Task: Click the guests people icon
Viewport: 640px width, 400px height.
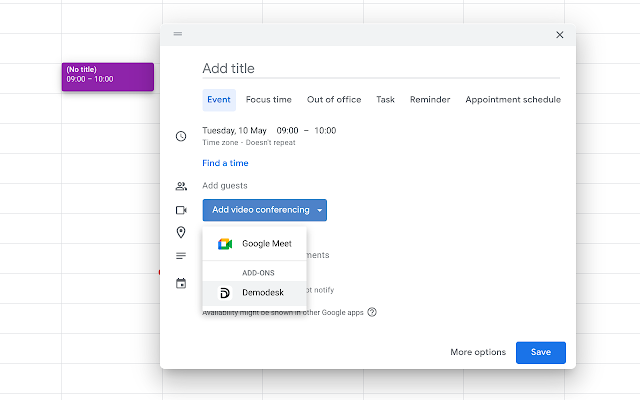Action: [181, 186]
